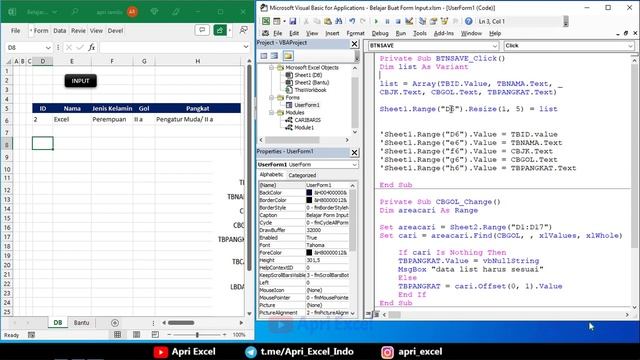Open Project Explorer via toolbar icon
This screenshot has height=360, width=640.
tap(422, 21)
